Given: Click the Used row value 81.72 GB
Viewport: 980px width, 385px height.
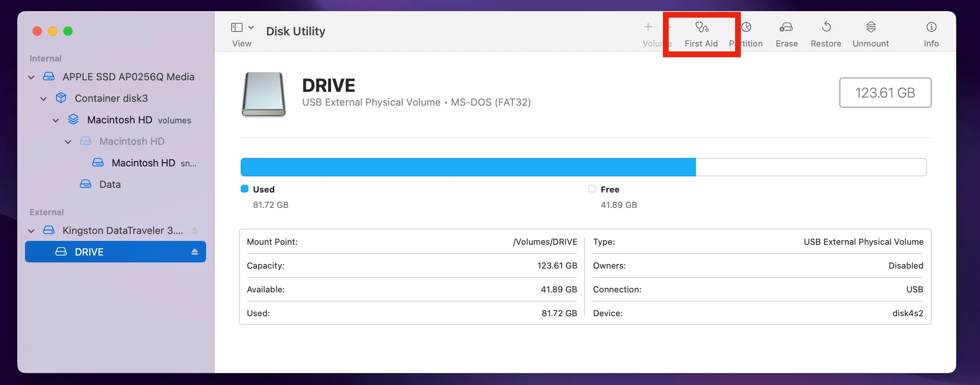Looking at the screenshot, I should [x=559, y=313].
